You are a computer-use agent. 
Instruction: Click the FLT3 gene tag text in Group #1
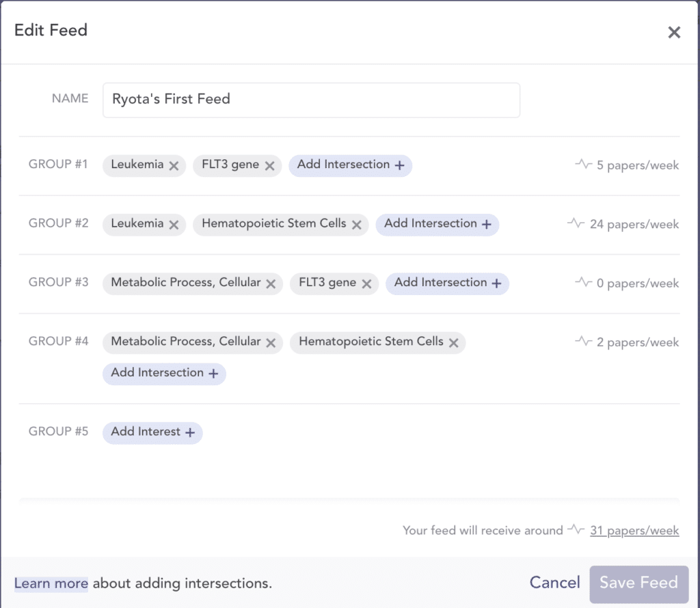click(230, 165)
